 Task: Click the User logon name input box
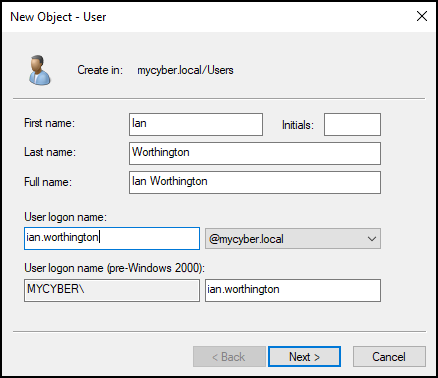(x=112, y=238)
